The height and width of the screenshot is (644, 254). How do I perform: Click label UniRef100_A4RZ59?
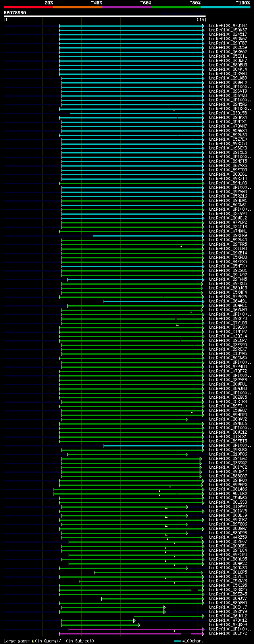tap(228, 537)
